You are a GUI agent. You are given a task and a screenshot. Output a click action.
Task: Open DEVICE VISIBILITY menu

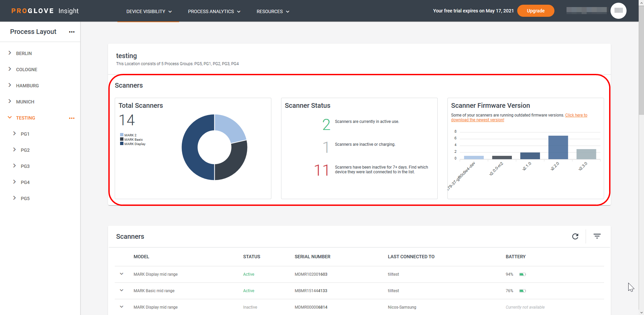149,11
